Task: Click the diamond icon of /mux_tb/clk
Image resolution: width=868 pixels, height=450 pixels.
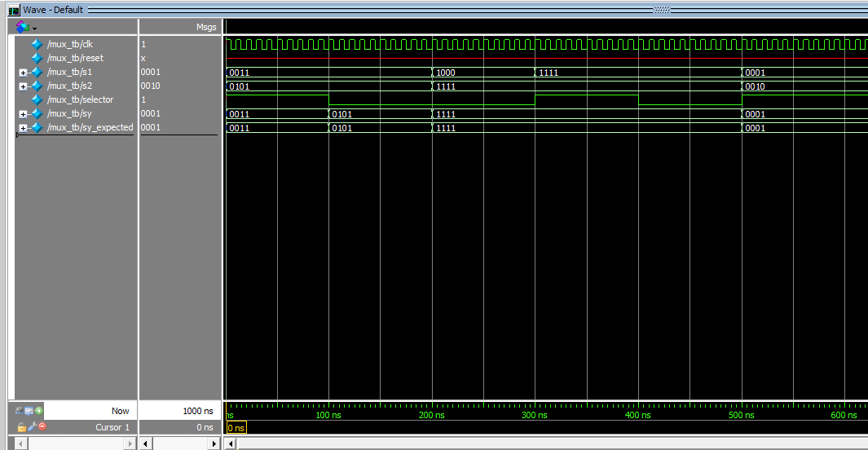Action: [37, 44]
